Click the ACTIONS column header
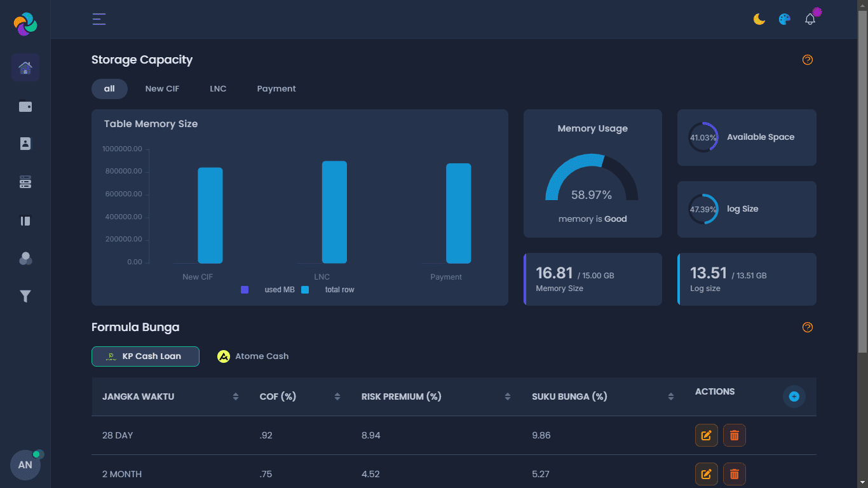The width and height of the screenshot is (868, 488). pyautogui.click(x=715, y=391)
